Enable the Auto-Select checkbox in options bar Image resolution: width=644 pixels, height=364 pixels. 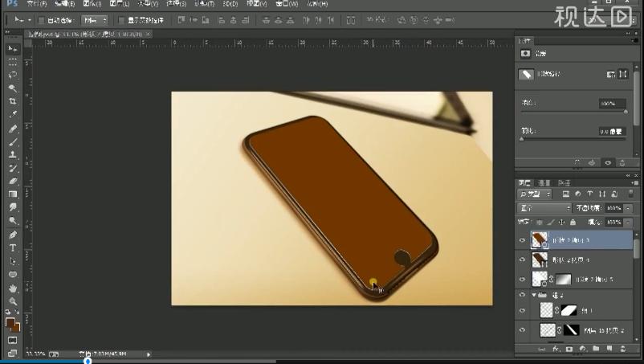point(43,19)
